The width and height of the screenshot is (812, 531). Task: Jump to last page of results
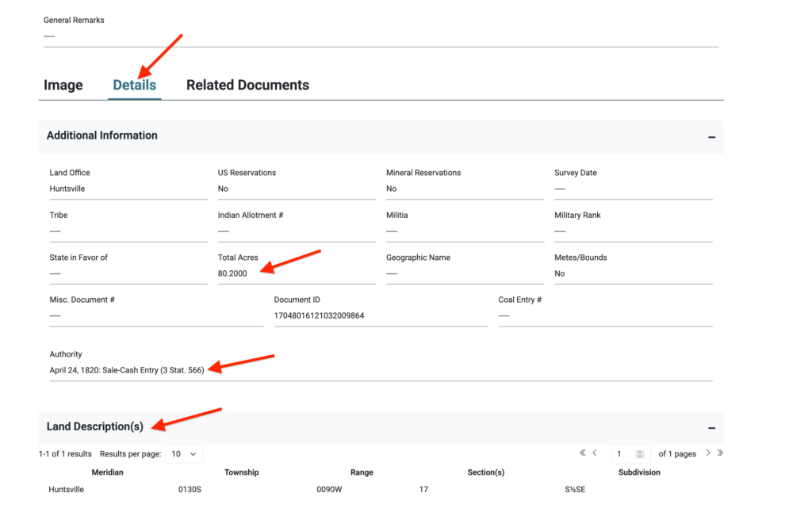720,453
